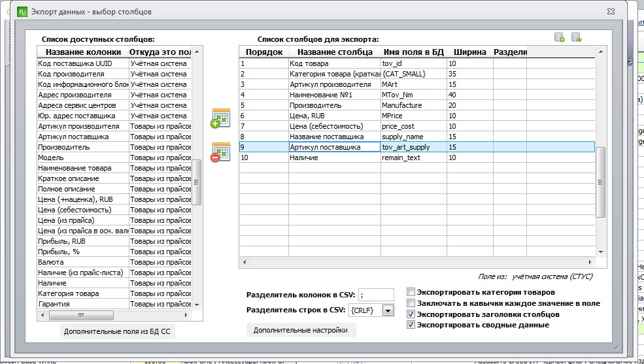Enable Экспортировать категории товаров checkbox
Screen dimensions: 644x364
point(411,292)
